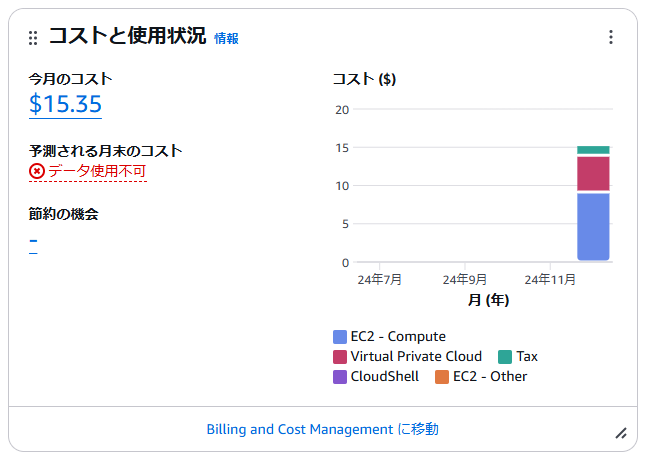Click the 20 value on the cost axis

[342, 110]
